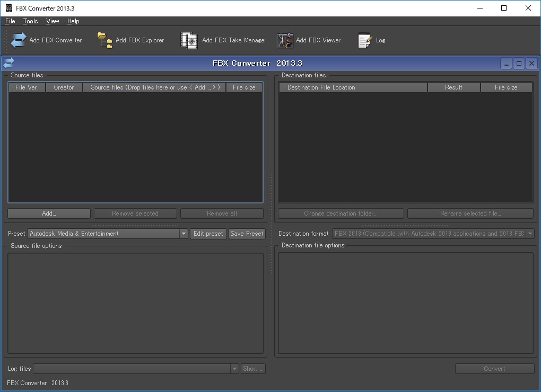This screenshot has width=541, height=392.
Task: Click the Add FBX Take Manager toolbar label
Action: [x=234, y=40]
